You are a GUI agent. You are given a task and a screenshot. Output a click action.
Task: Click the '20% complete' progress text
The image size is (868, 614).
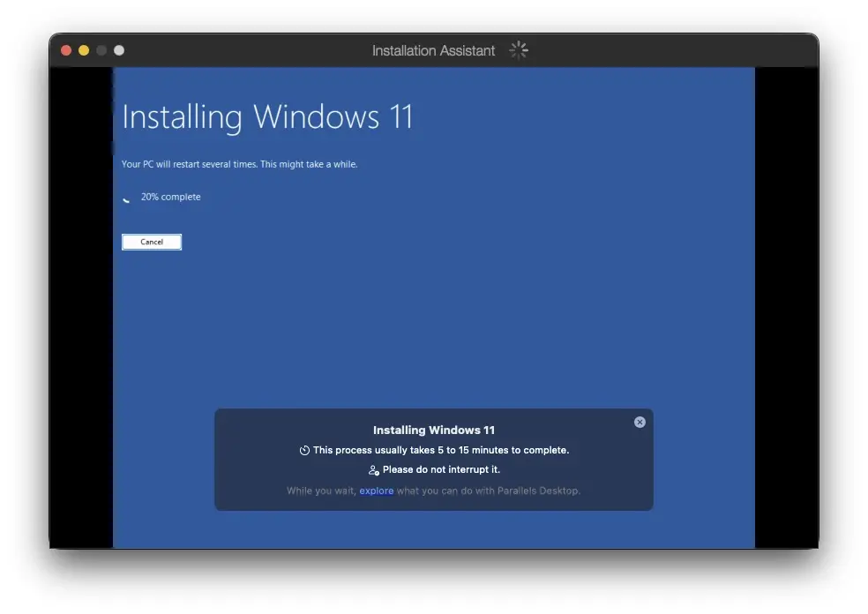click(170, 198)
